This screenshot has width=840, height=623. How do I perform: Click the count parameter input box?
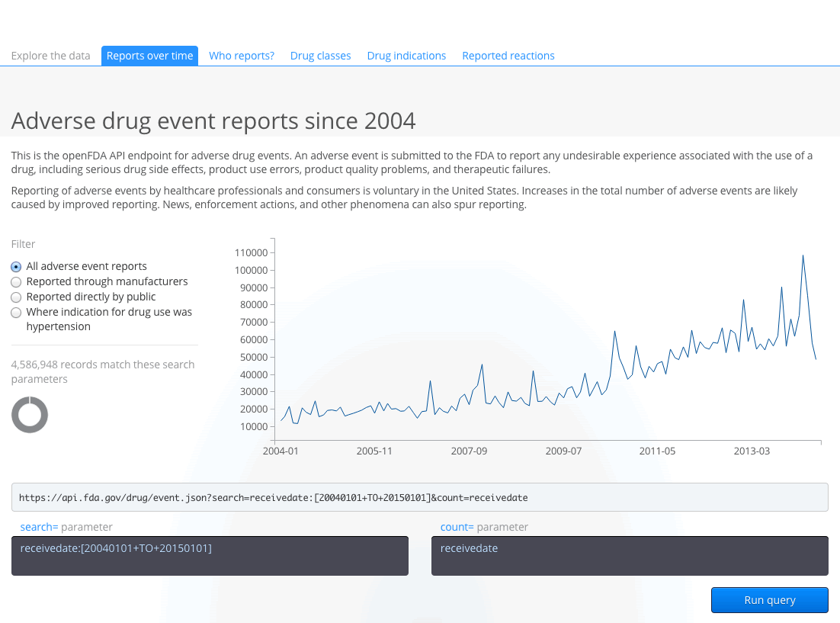(629, 556)
